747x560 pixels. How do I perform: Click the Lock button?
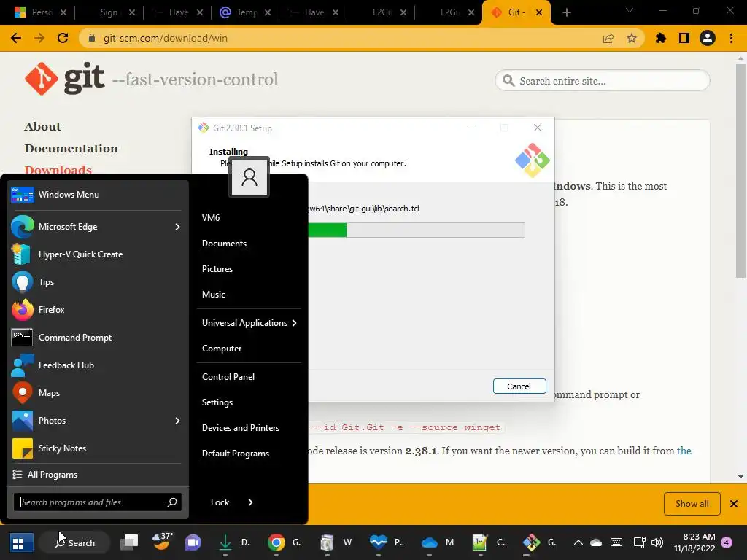pos(220,502)
